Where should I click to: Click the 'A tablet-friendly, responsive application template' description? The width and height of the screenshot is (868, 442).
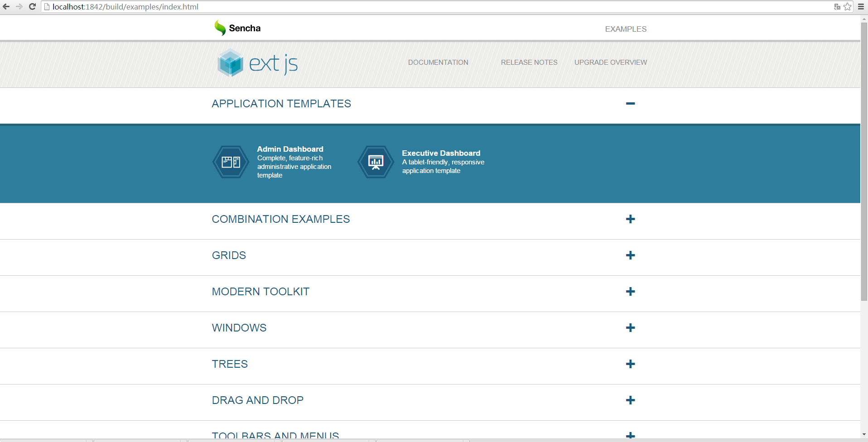[x=443, y=167]
